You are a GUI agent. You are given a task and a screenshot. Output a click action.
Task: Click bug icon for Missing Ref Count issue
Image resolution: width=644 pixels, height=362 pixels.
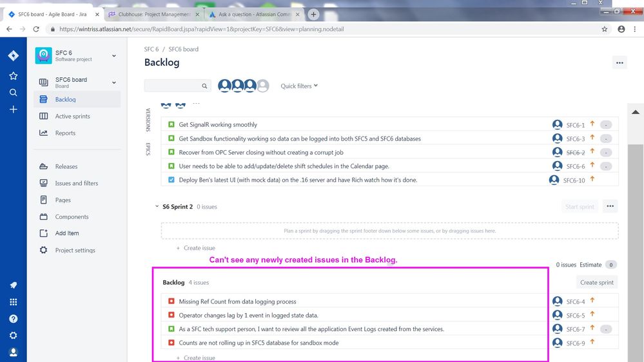coord(171,301)
